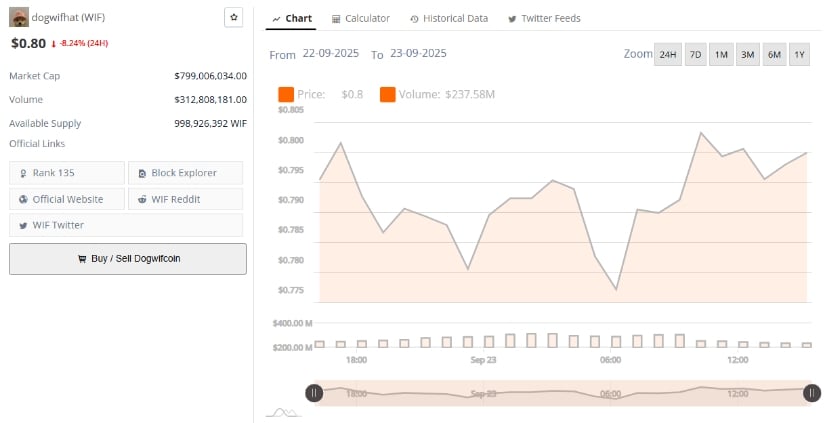This screenshot has width=825, height=423.
Task: Click the clock icon in Historical Data tab
Action: (x=415, y=19)
